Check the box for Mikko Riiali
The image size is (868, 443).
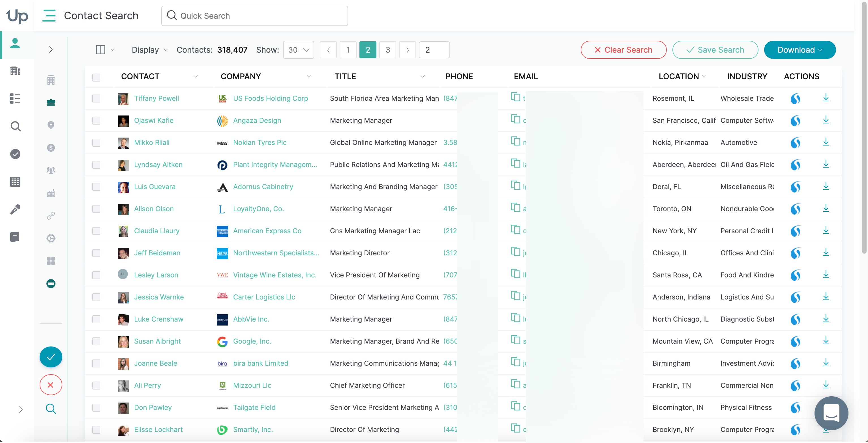point(97,143)
